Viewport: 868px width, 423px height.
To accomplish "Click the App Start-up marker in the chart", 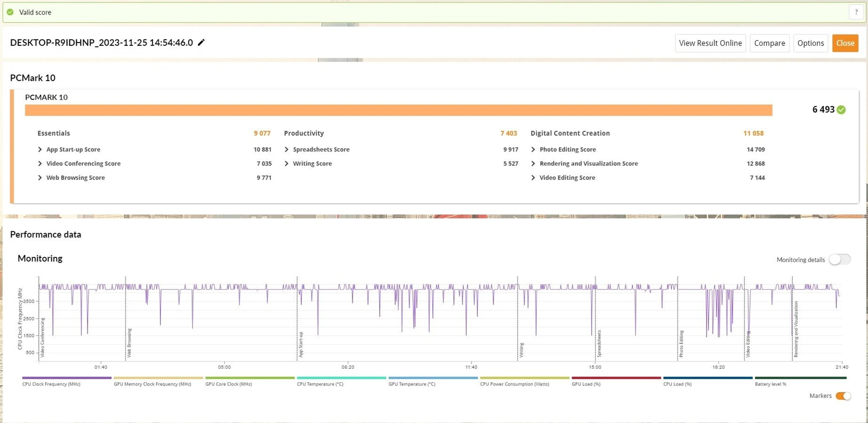I will pyautogui.click(x=301, y=344).
